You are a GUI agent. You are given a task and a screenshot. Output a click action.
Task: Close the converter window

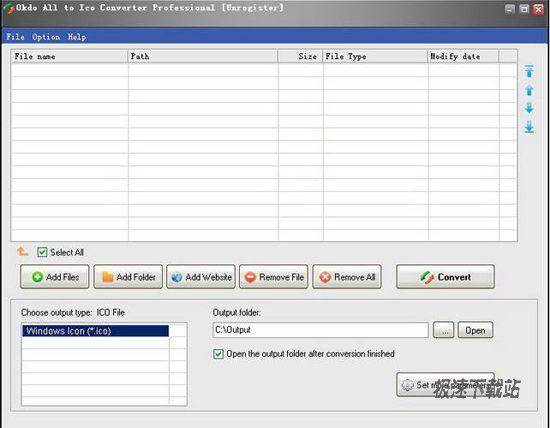[538, 9]
